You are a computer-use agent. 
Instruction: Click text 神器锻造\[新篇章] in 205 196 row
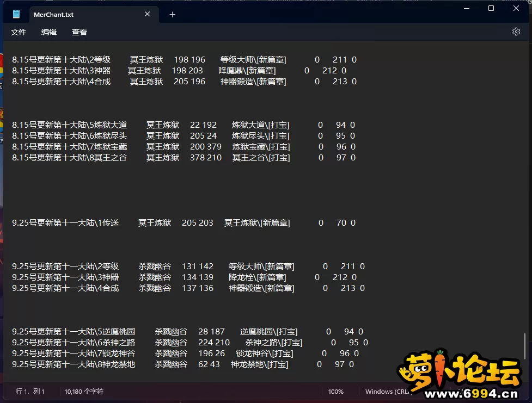coord(253,82)
